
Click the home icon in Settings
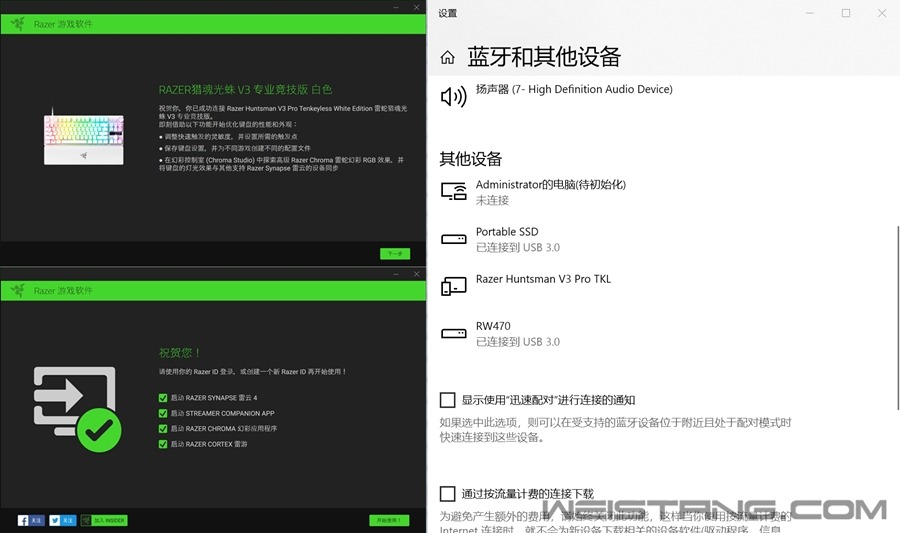click(x=448, y=57)
